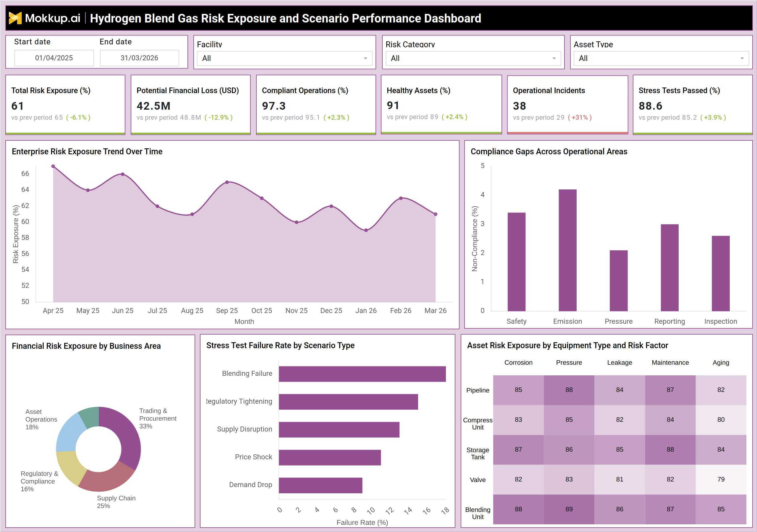757x532 pixels.
Task: Edit the End date field 31/03/2026
Action: [140, 58]
